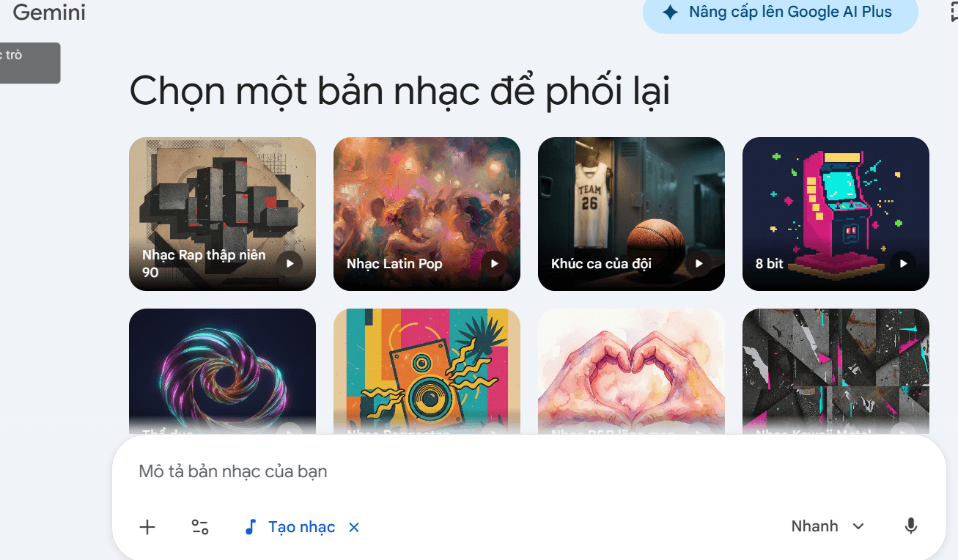Choose the heart hands watercolor card
Image resolution: width=958 pixels, height=560 pixels.
coord(631,371)
